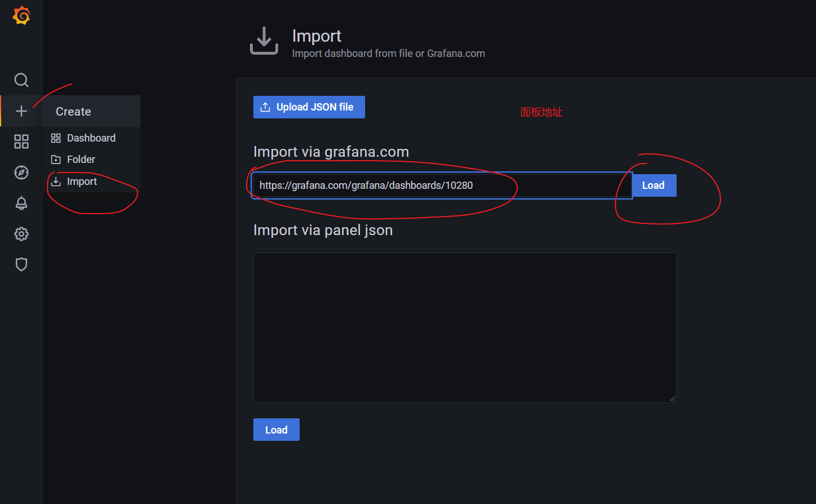Select Folder from the Create menu
This screenshot has height=504, width=816.
point(80,159)
